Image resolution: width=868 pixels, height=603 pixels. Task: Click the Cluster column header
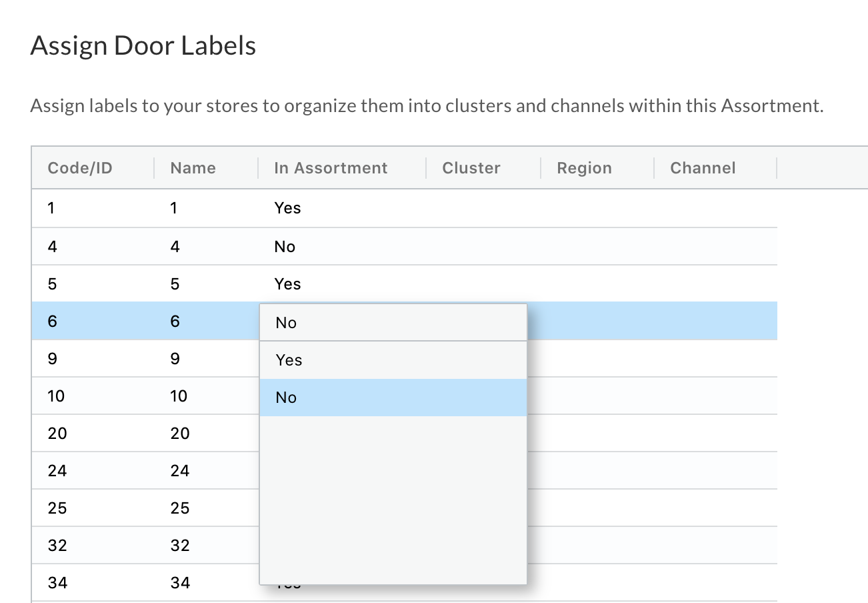pyautogui.click(x=471, y=168)
